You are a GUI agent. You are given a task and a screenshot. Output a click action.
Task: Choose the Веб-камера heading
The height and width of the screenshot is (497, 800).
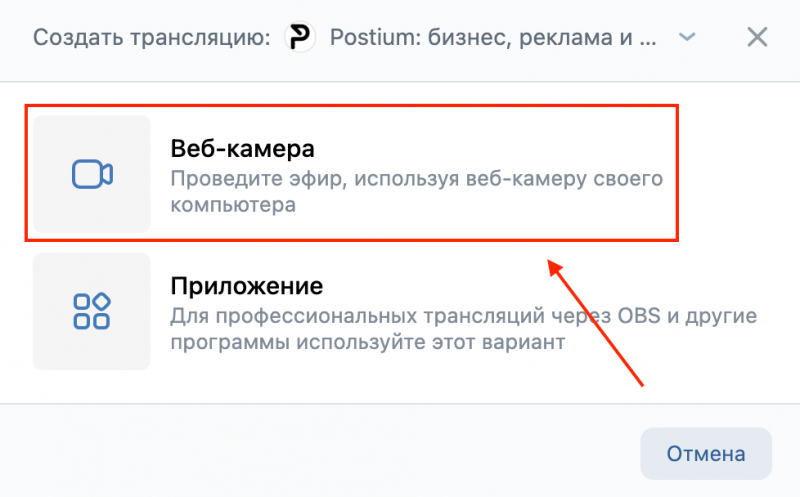[242, 150]
